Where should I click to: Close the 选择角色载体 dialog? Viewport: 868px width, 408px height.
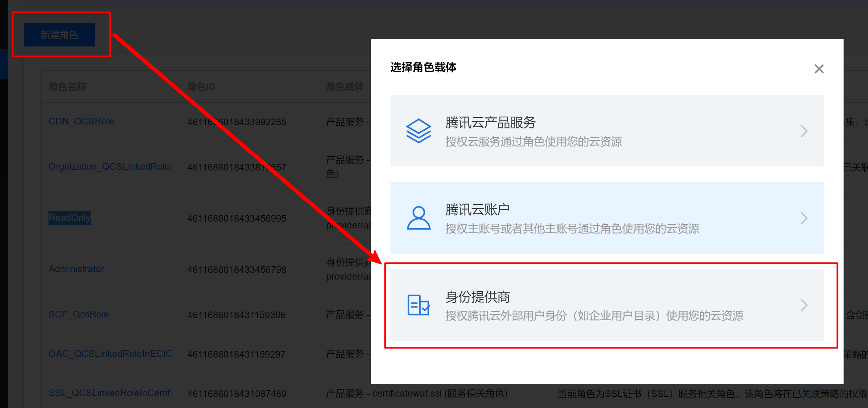(819, 69)
